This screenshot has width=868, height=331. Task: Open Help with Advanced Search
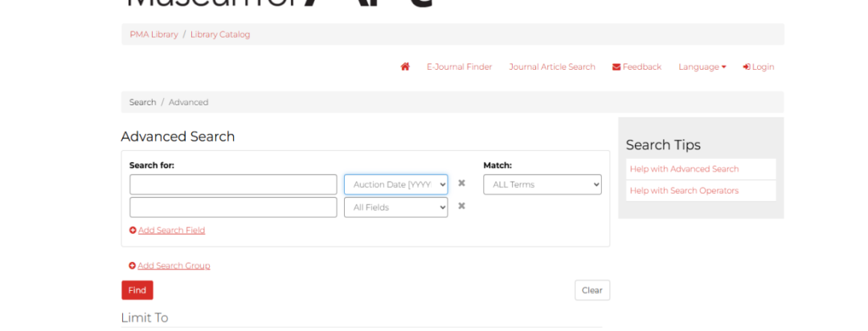pyautogui.click(x=684, y=169)
